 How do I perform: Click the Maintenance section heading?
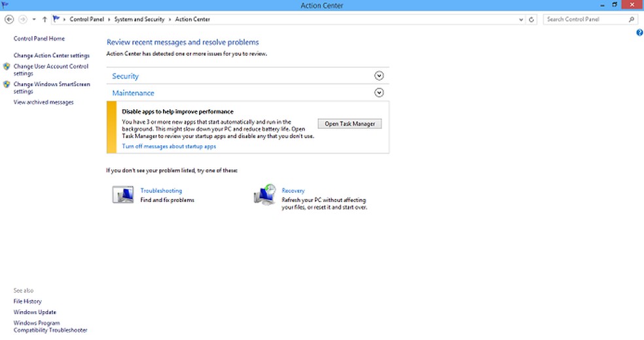(x=133, y=93)
